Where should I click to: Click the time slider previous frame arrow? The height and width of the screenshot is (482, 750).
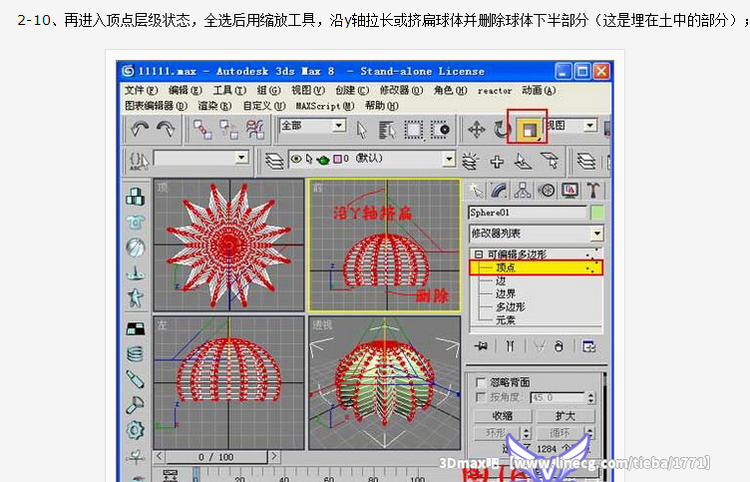tap(160, 457)
